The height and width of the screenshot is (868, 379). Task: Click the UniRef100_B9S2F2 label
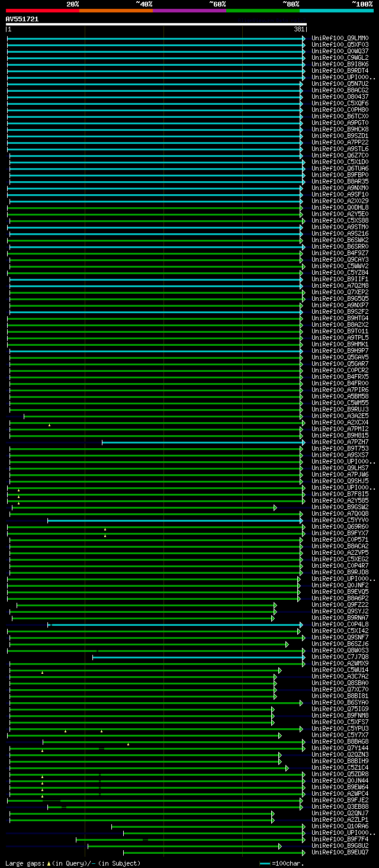340,312
